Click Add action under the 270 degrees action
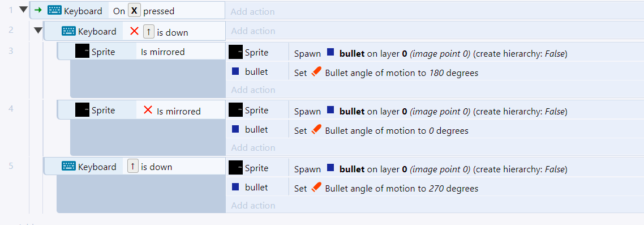644x225 pixels. (x=252, y=205)
